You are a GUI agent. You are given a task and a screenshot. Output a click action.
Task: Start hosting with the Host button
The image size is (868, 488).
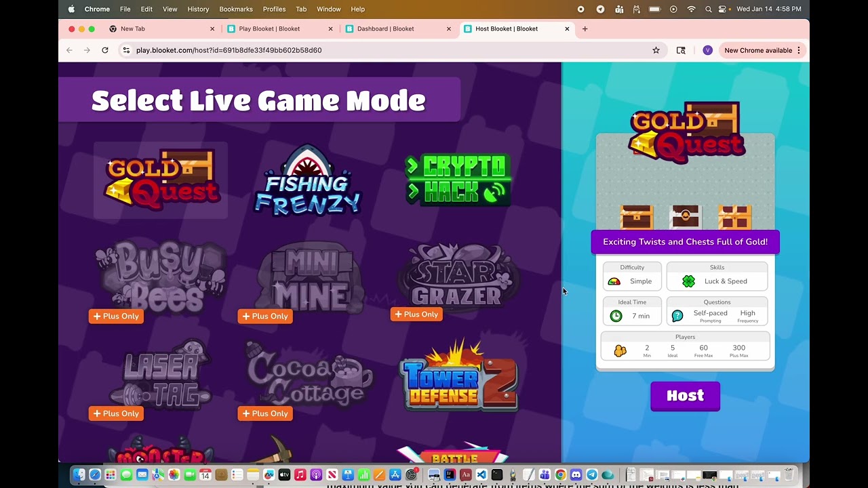[x=685, y=396]
